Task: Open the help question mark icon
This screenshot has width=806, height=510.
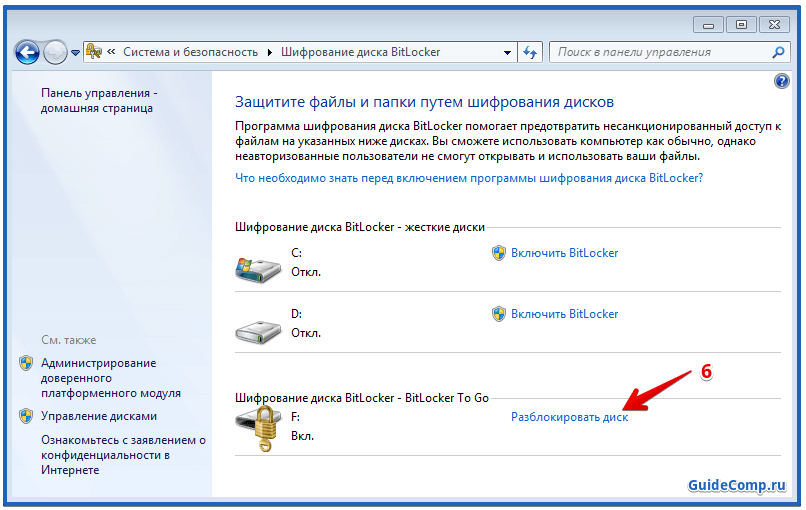Action: coord(782,81)
